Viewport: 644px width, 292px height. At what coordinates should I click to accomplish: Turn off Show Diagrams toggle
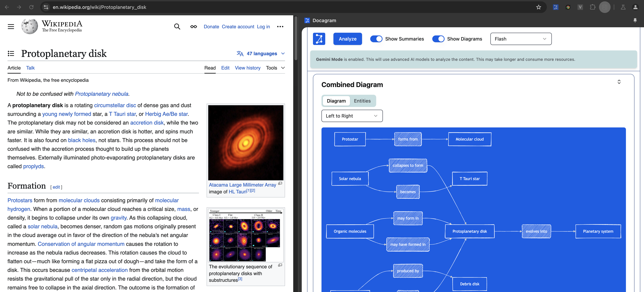[438, 39]
